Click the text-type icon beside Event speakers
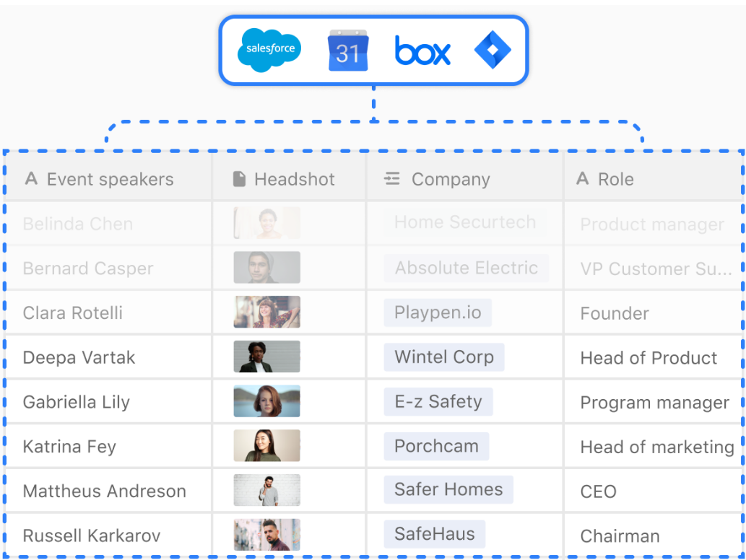This screenshot has width=746, height=560. click(x=31, y=179)
